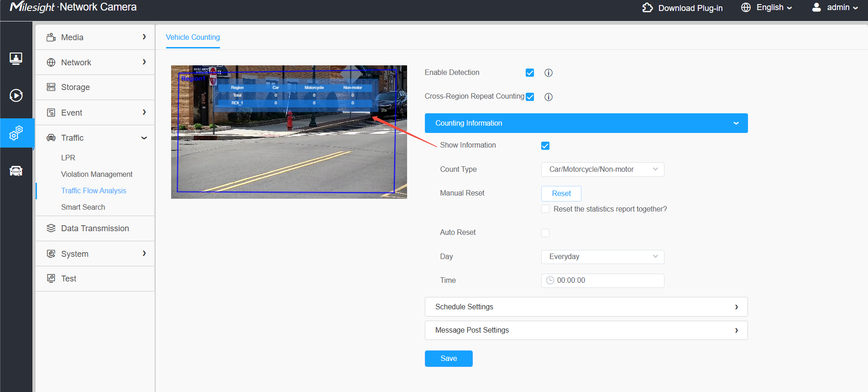Open the admin user icon menu
This screenshot has width=868, height=392.
(816, 7)
